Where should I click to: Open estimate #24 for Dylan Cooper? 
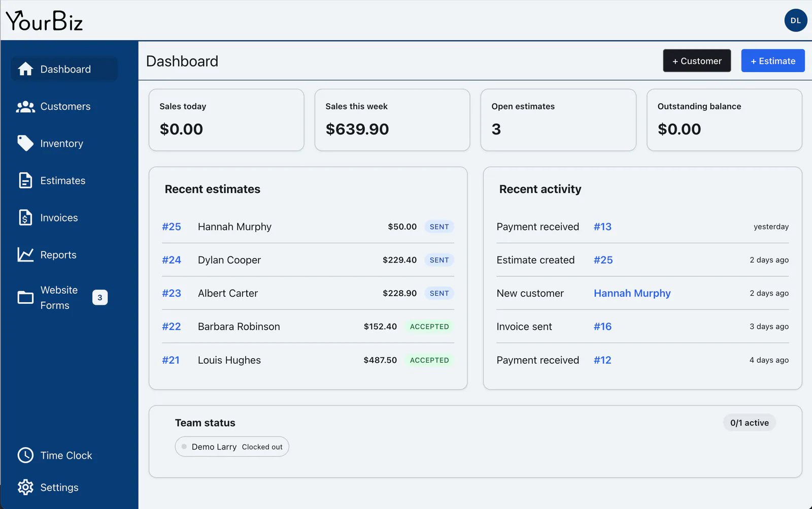click(x=172, y=260)
